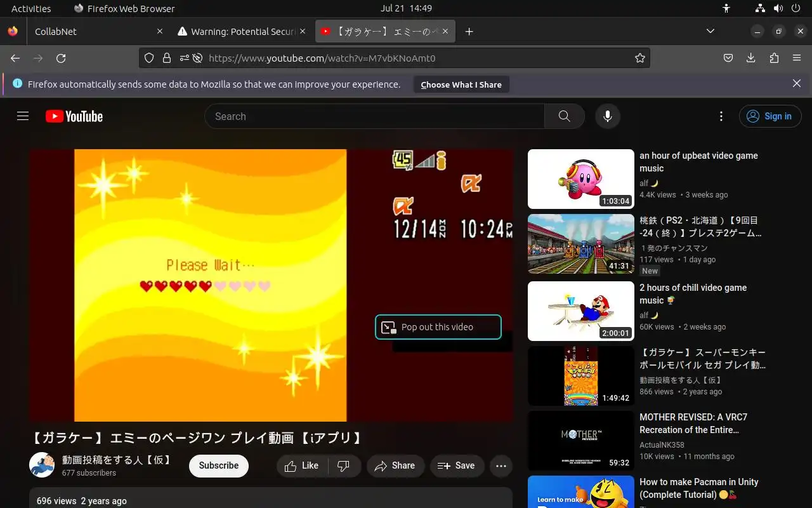812x508 pixels.
Task: Open Mario chill music thumbnail
Action: [x=581, y=311]
